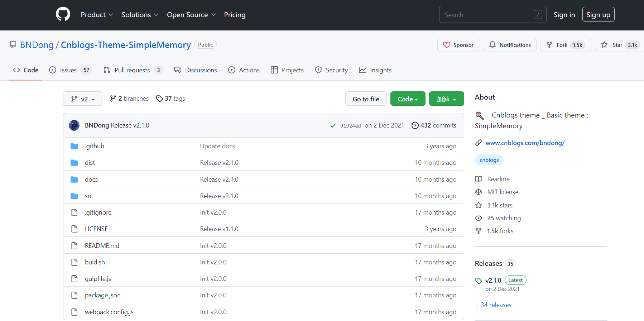Click the folder icon next to .github
Image resolution: width=644 pixels, height=321 pixels.
(74, 146)
